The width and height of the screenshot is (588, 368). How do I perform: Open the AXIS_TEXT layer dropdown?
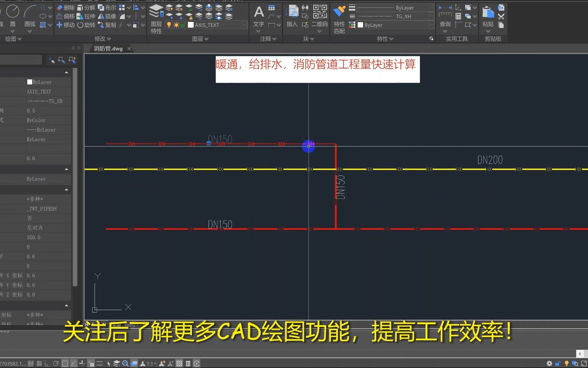point(244,25)
